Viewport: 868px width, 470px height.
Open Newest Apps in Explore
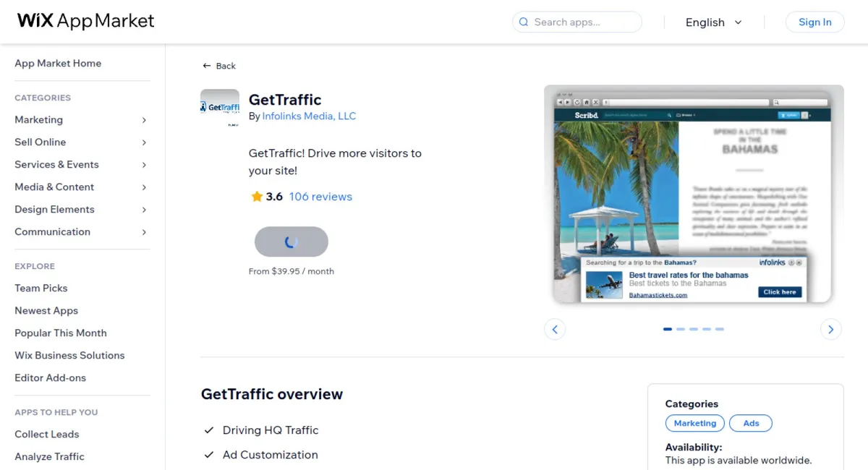46,311
